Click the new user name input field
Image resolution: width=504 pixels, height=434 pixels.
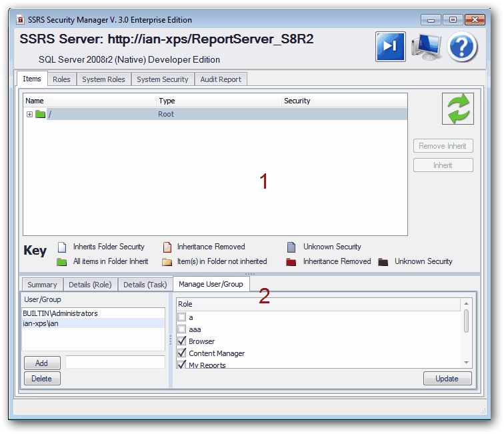tap(115, 362)
